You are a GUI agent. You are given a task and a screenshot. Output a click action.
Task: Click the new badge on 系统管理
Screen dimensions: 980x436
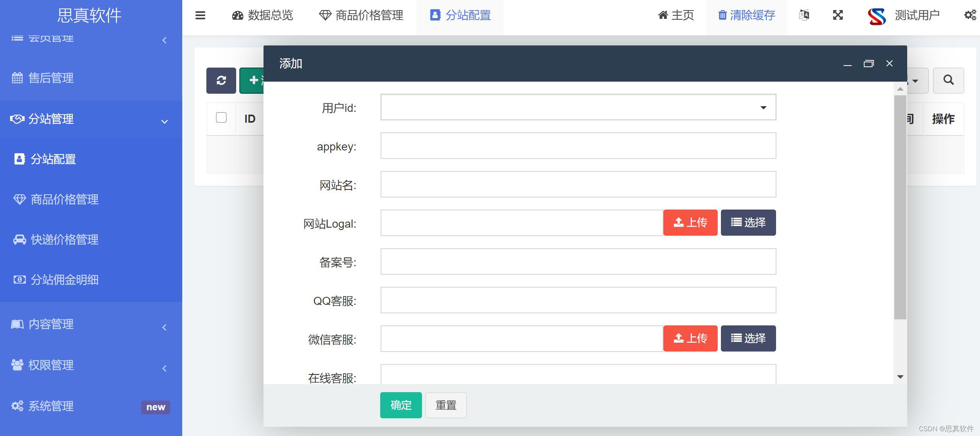pos(156,407)
